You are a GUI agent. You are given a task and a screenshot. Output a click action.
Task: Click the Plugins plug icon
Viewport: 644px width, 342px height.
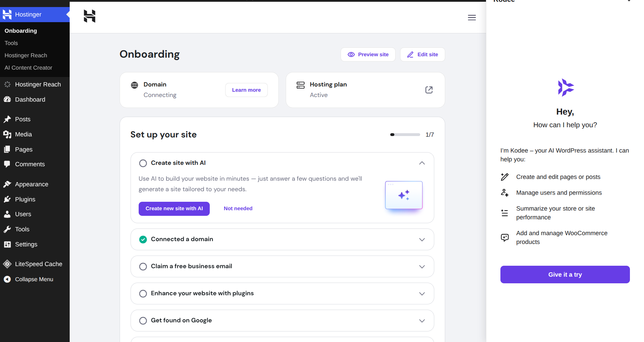tap(7, 199)
